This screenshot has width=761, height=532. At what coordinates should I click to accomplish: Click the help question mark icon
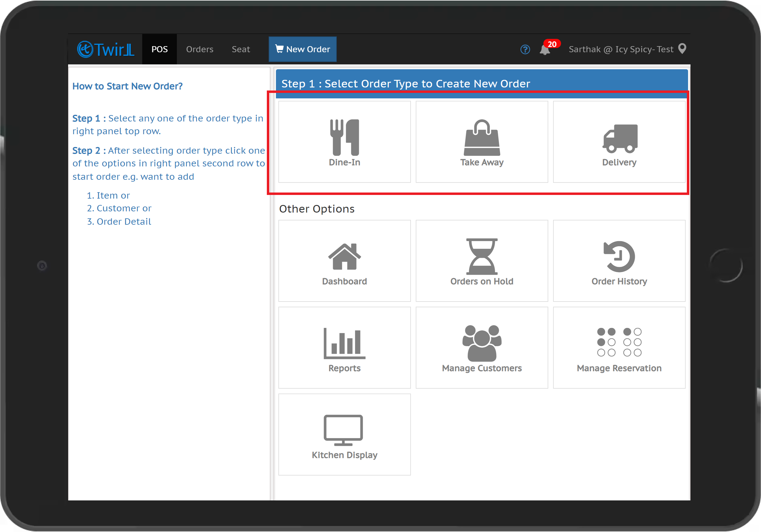pyautogui.click(x=525, y=49)
